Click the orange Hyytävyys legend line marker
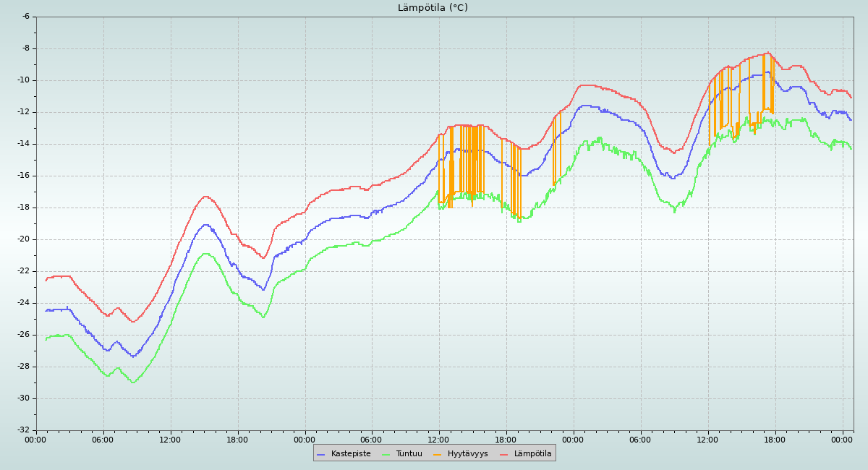 (438, 454)
